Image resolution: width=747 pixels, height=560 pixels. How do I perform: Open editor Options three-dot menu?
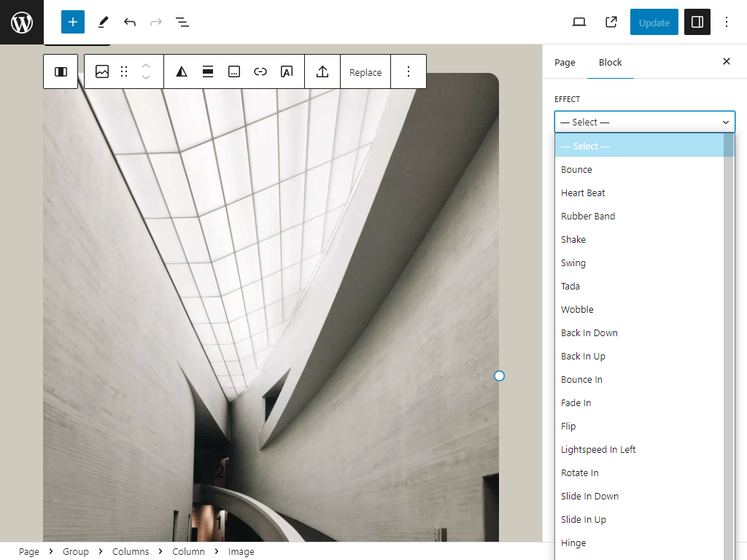[727, 22]
